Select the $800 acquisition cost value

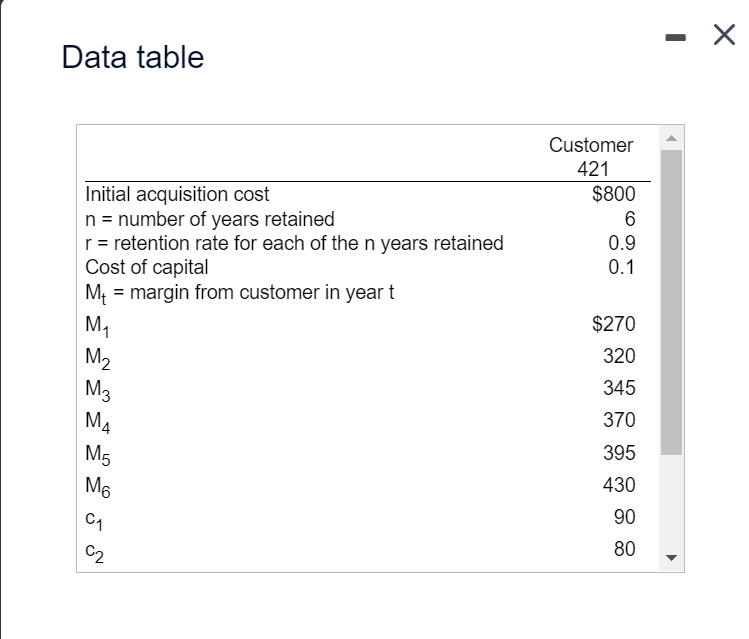pyautogui.click(x=613, y=194)
